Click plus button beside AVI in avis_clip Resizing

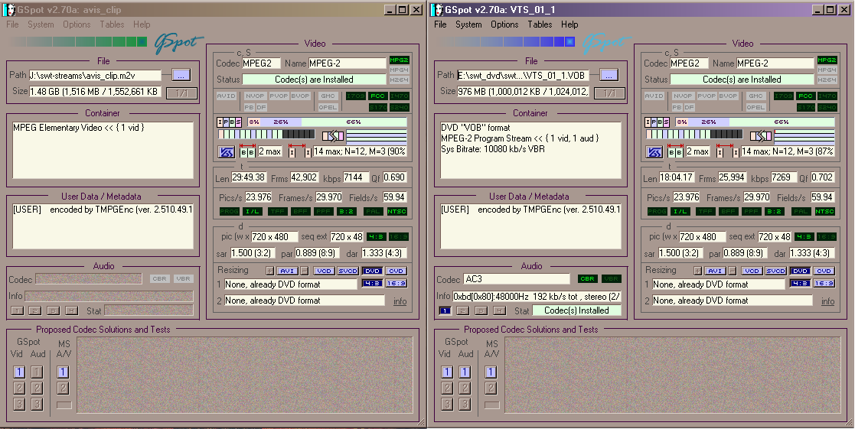(x=269, y=271)
